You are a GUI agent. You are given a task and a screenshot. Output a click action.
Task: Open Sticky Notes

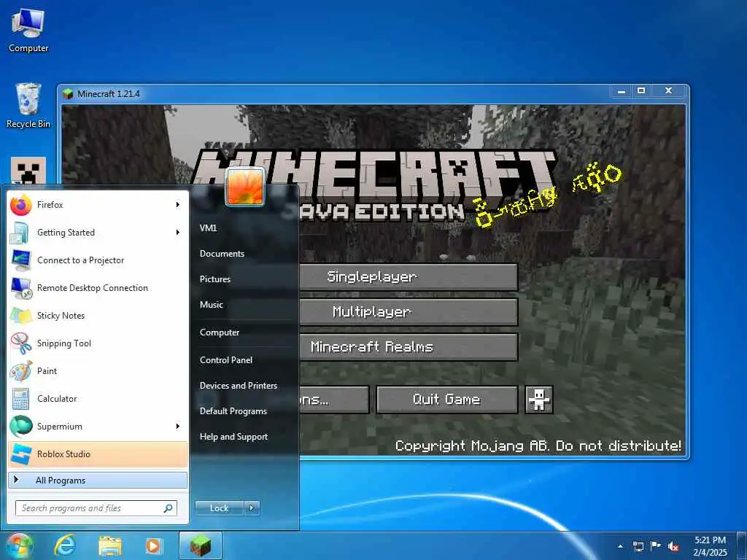(98, 315)
